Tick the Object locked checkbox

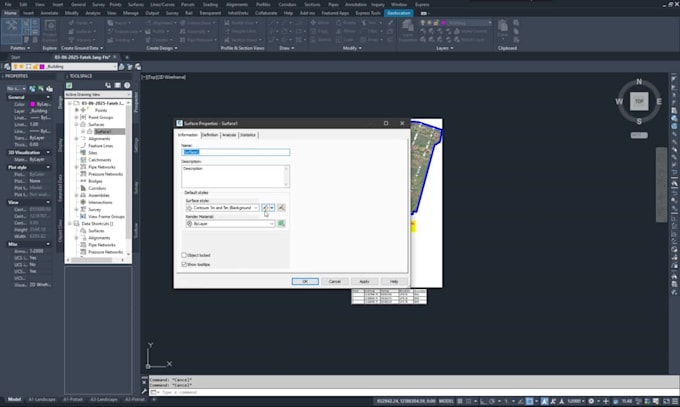pyautogui.click(x=184, y=255)
